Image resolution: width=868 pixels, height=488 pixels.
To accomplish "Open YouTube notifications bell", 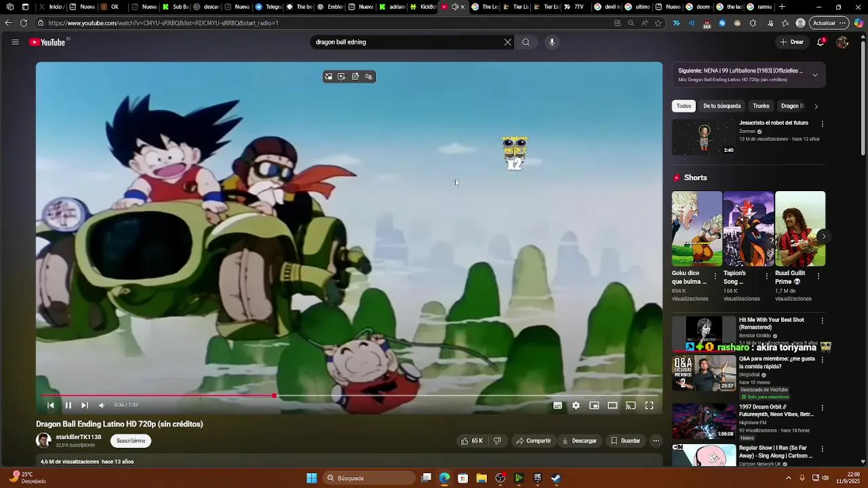I will 821,42.
